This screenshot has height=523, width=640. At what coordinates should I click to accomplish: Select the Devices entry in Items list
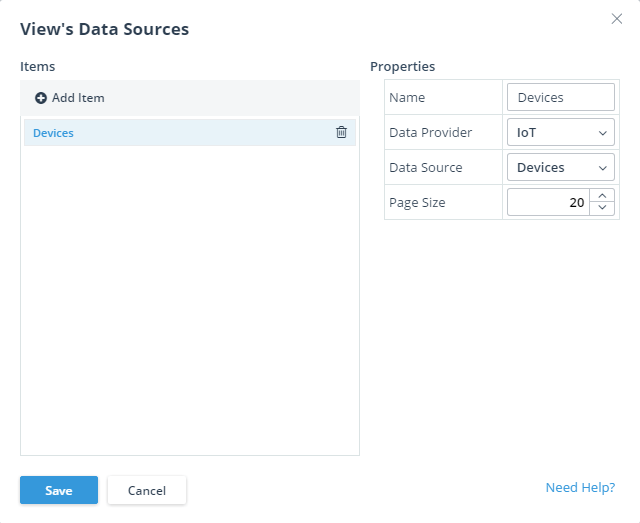(54, 133)
